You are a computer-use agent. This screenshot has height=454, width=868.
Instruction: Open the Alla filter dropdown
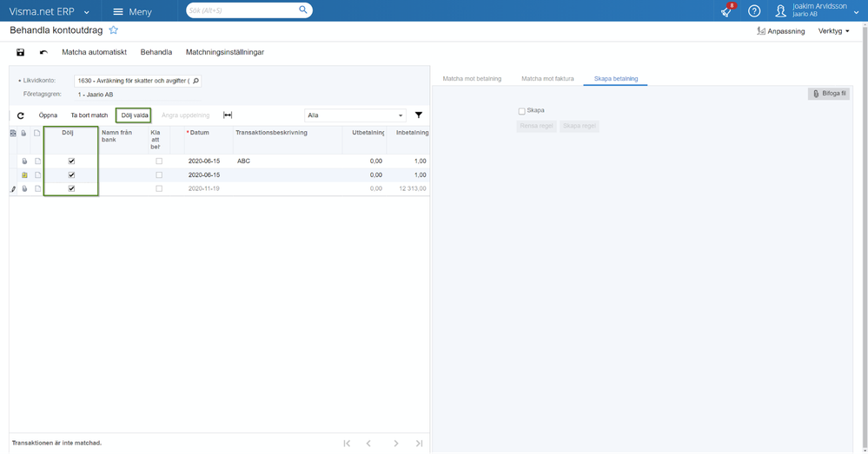coord(354,115)
